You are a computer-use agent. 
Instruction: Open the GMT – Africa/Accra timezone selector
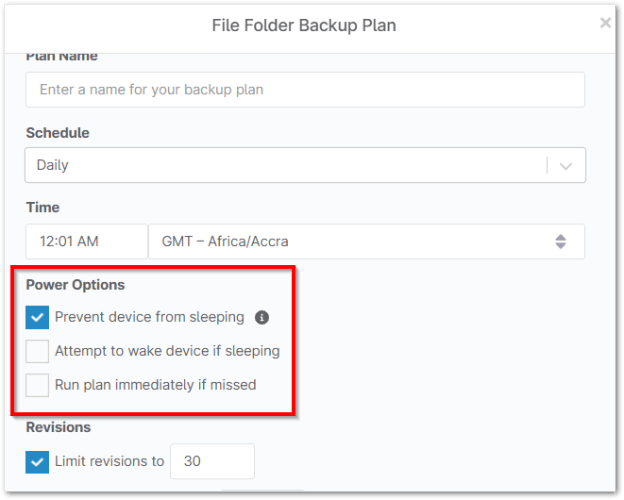pyautogui.click(x=366, y=241)
